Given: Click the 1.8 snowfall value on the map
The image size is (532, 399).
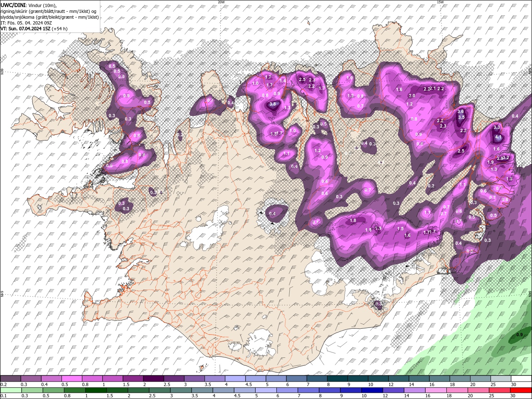Looking at the screenshot, I should click(x=353, y=221).
